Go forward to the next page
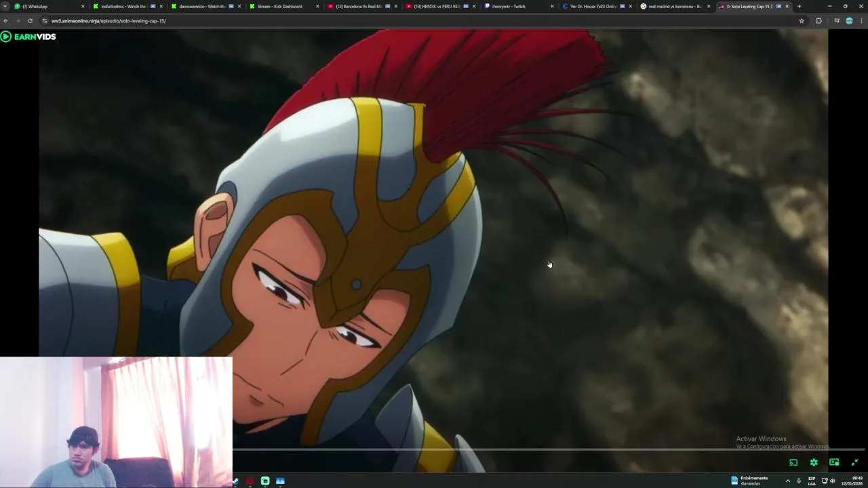 [18, 21]
